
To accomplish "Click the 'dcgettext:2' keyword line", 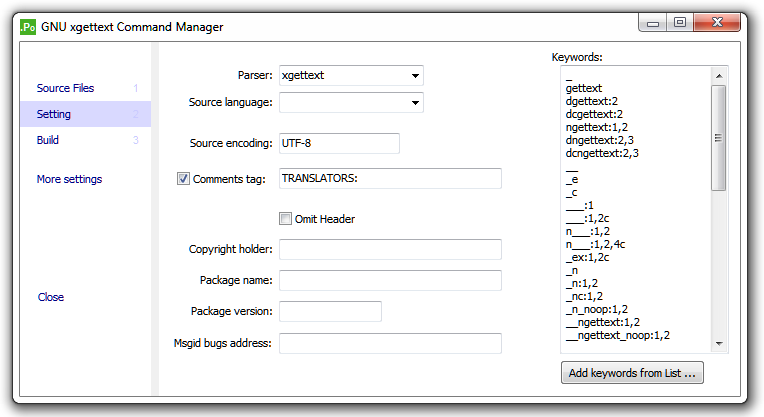I will tap(594, 114).
